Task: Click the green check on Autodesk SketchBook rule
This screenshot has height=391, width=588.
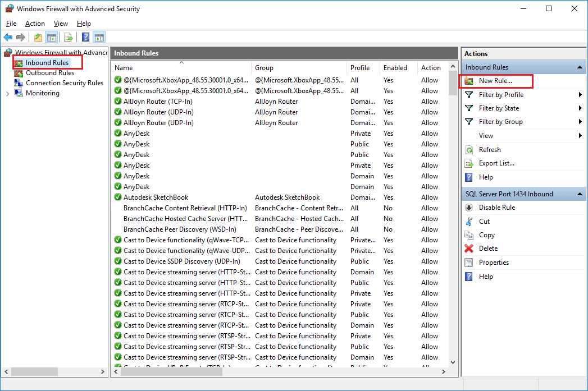Action: pos(118,197)
